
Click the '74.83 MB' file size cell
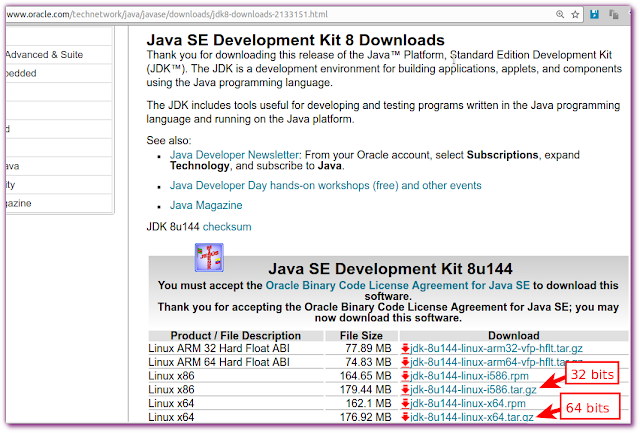point(368,362)
